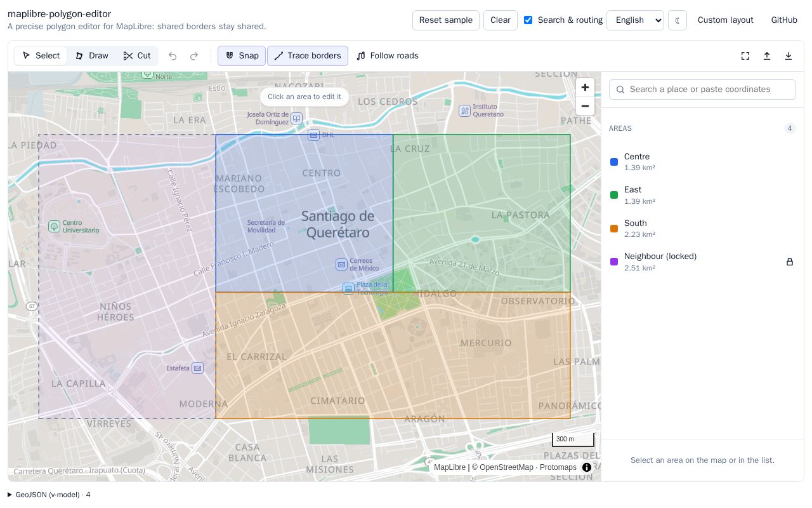Zoom out on the map
The width and height of the screenshot is (812, 508).
585,106
